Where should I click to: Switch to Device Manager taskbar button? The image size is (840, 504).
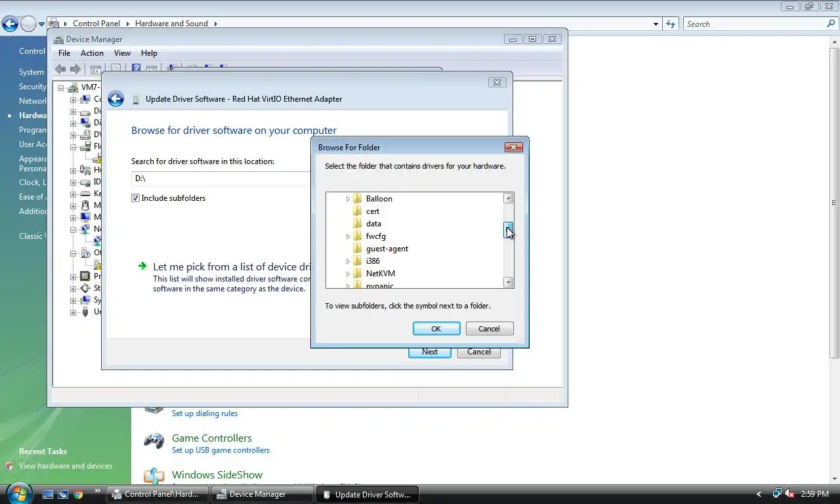(262, 494)
